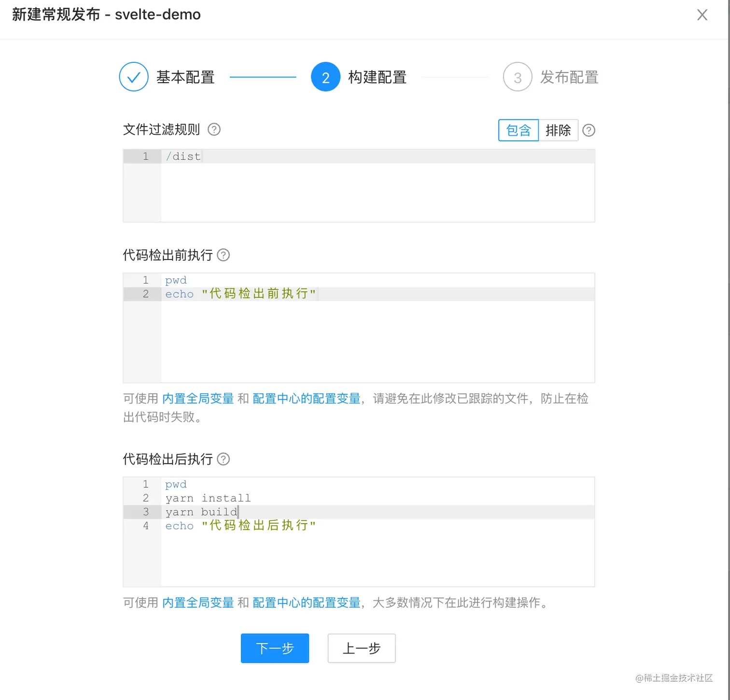The height and width of the screenshot is (700, 730).
Task: Click help icon next to 排除 toggle
Action: (589, 130)
